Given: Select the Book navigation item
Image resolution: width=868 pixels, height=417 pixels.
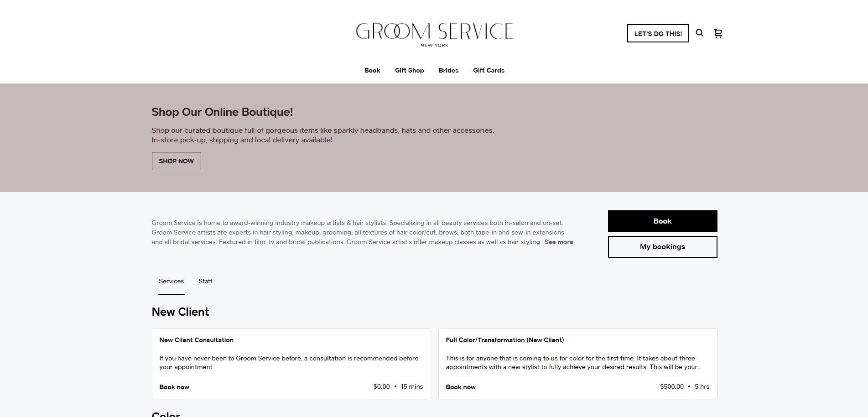Looking at the screenshot, I should 372,70.
